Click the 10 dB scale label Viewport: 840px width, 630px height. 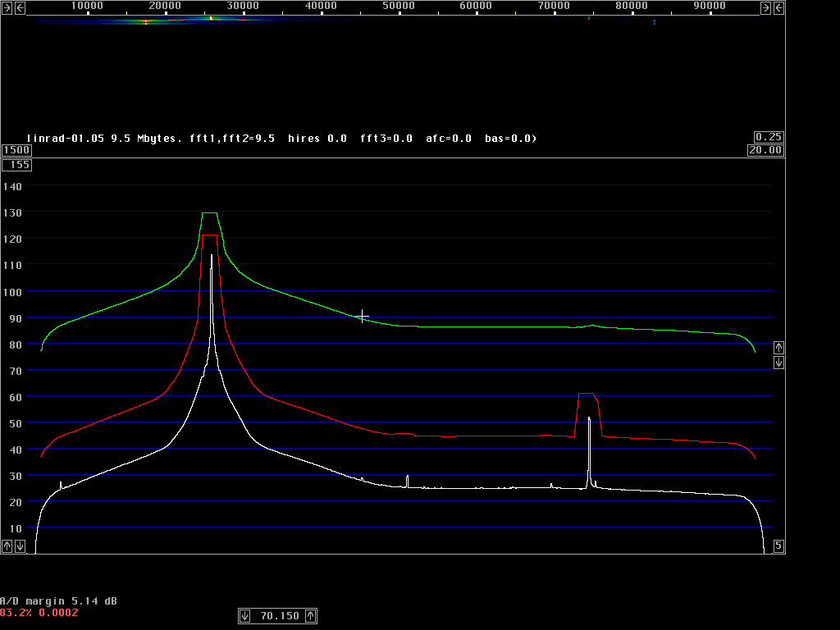(x=16, y=528)
